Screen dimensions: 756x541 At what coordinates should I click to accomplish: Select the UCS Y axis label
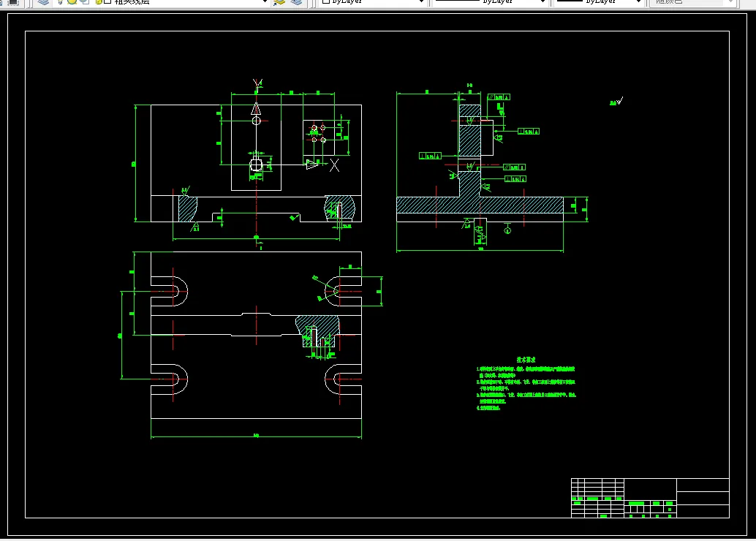coord(258,84)
